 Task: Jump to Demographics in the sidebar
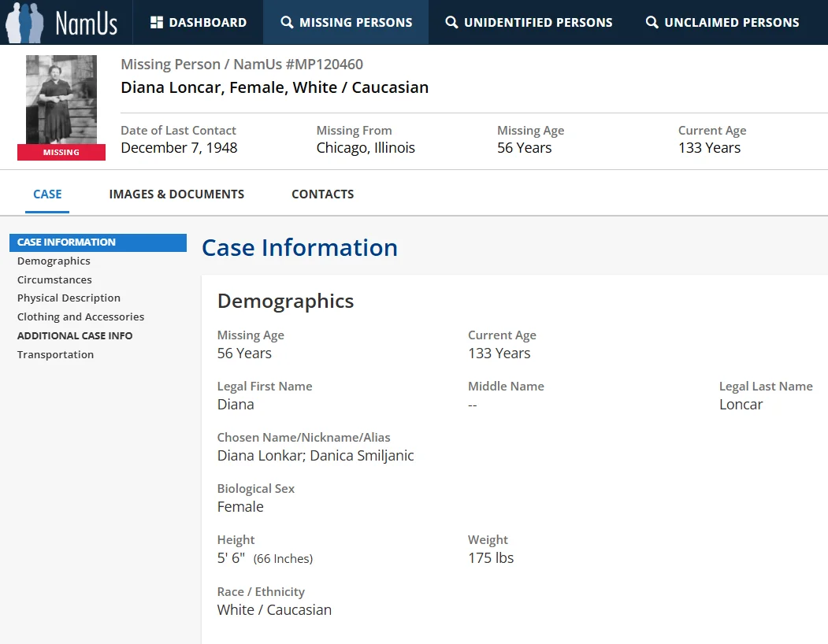(x=54, y=261)
